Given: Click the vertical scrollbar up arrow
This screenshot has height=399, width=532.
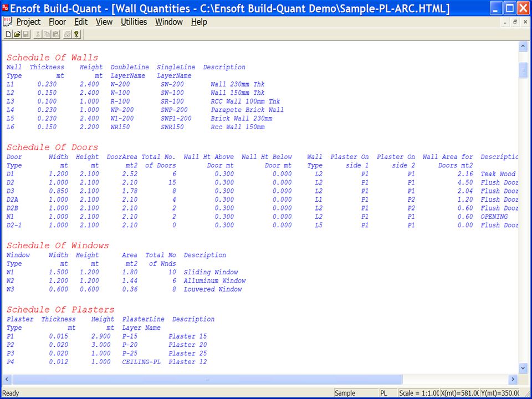Looking at the screenshot, I should (523, 47).
